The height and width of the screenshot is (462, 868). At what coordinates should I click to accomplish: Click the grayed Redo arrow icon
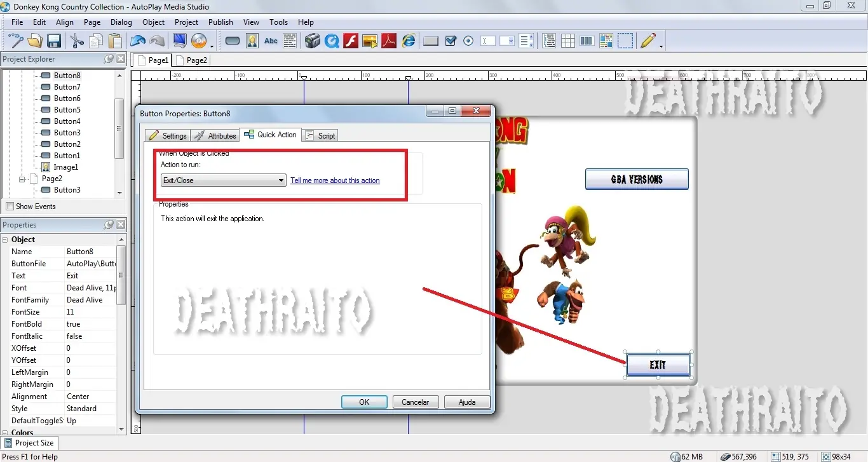tap(157, 41)
